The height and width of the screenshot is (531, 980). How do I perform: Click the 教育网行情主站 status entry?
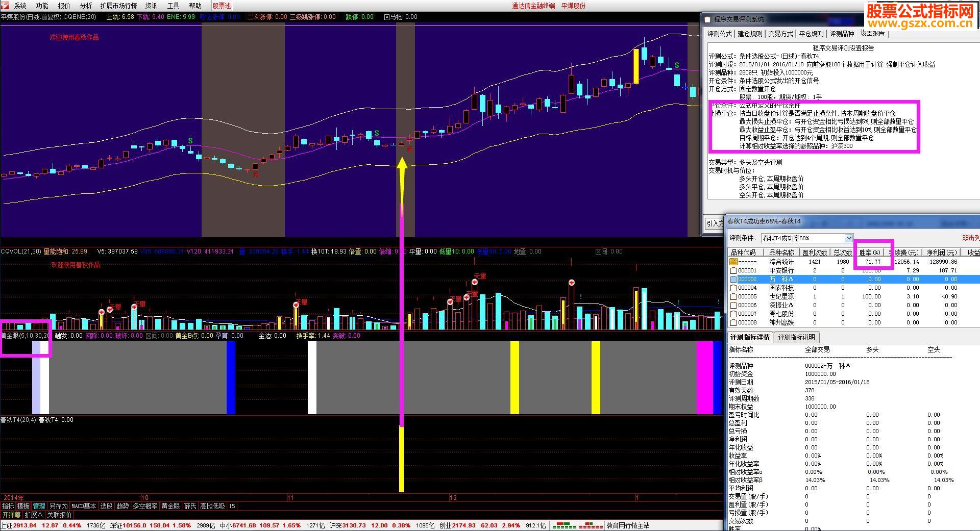(628, 525)
